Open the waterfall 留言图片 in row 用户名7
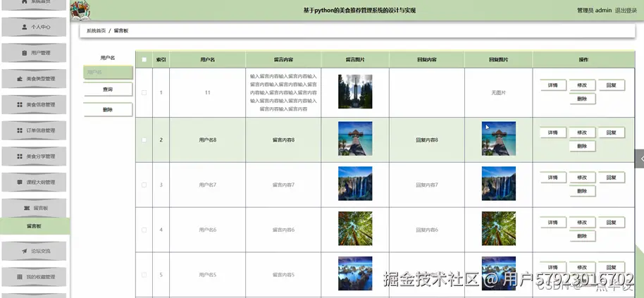This screenshot has height=298, width=644. click(x=355, y=183)
